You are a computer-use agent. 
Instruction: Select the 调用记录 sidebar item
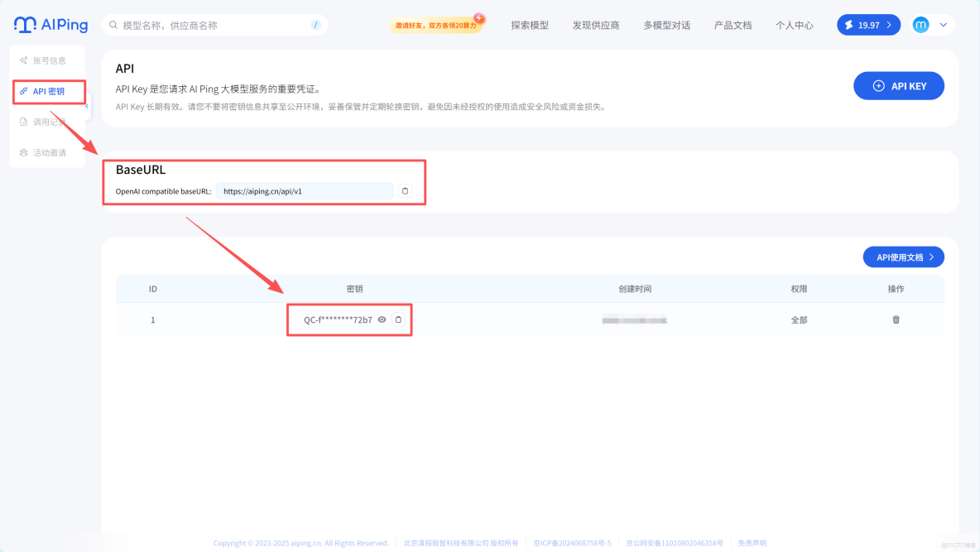pyautogui.click(x=47, y=122)
